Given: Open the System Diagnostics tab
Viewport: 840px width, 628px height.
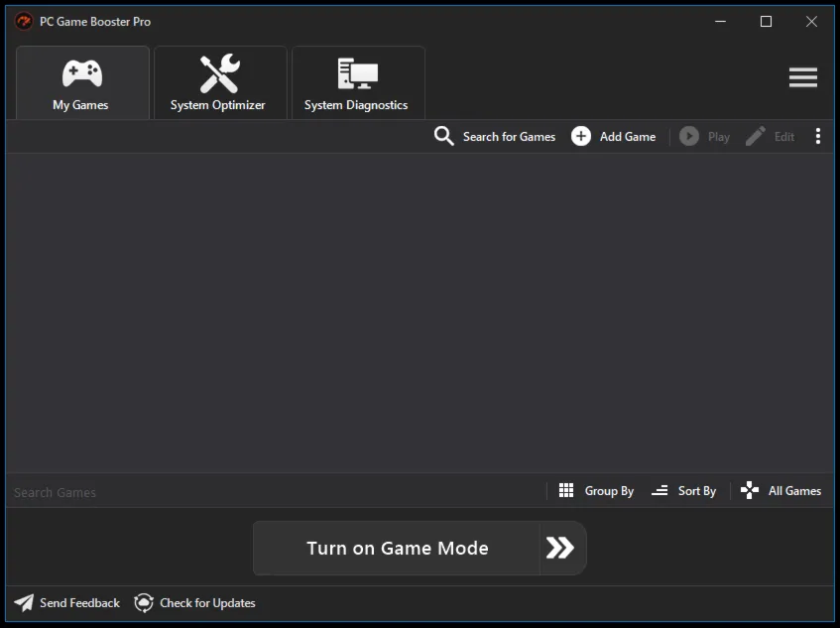Looking at the screenshot, I should (358, 82).
